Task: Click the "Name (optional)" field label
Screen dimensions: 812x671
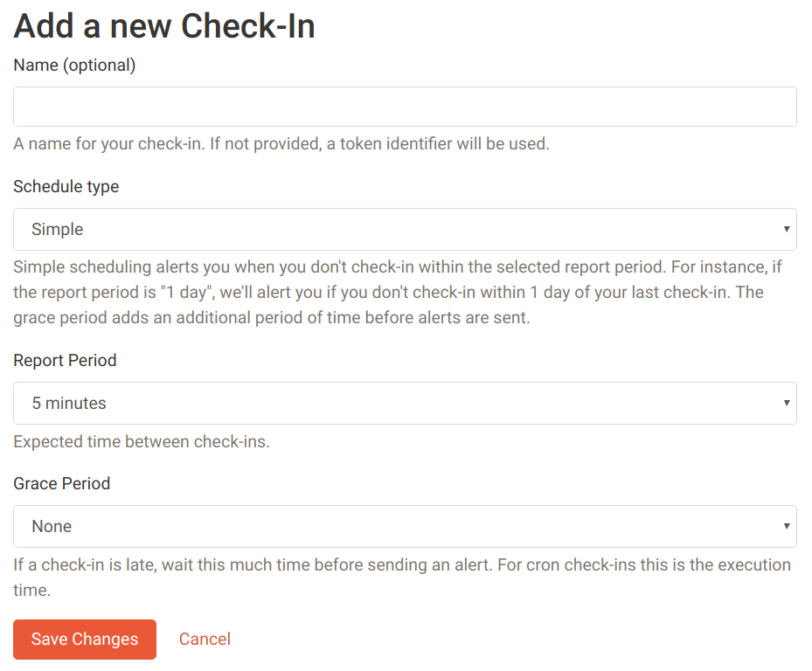Action: (74, 66)
